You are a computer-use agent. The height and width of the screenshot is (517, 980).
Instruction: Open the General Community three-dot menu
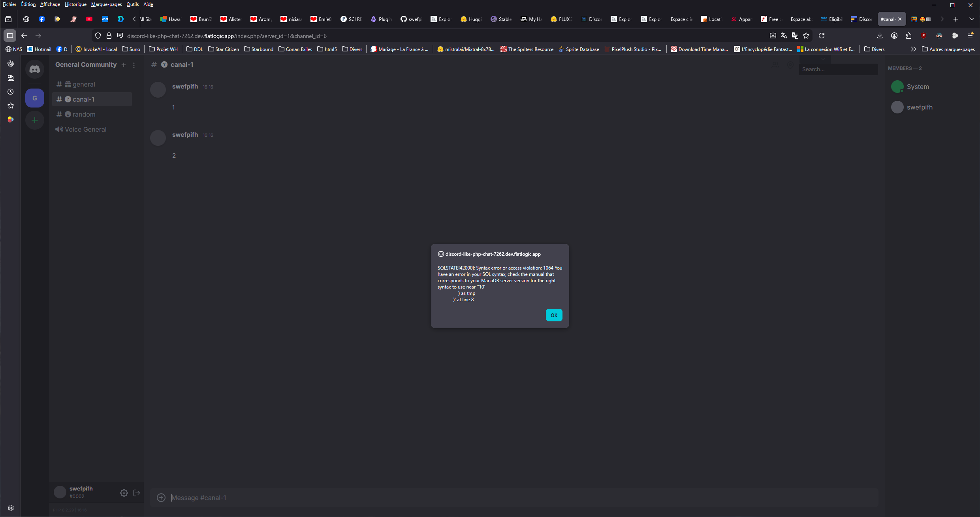point(134,65)
